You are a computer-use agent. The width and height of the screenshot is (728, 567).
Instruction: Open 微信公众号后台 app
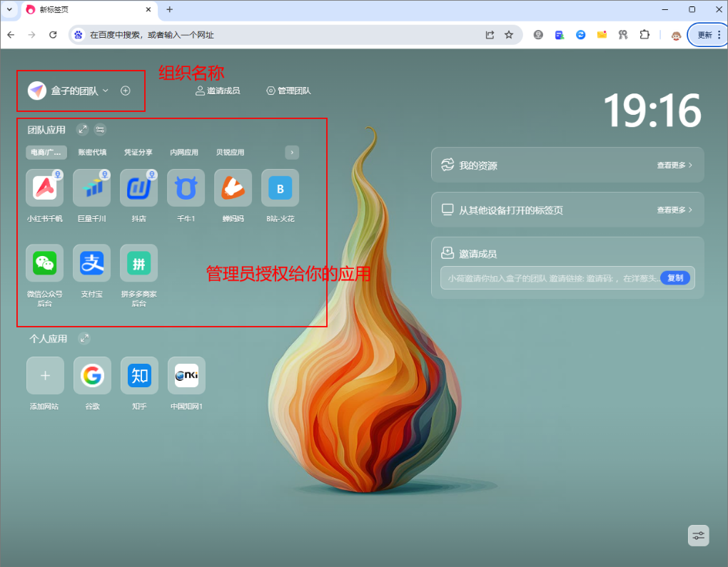(x=45, y=263)
